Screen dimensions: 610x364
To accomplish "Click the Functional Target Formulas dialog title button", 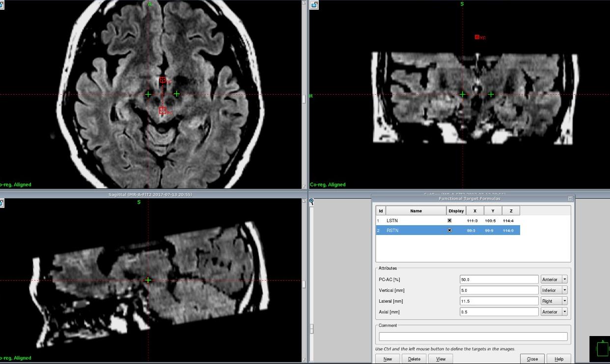I will [570, 199].
